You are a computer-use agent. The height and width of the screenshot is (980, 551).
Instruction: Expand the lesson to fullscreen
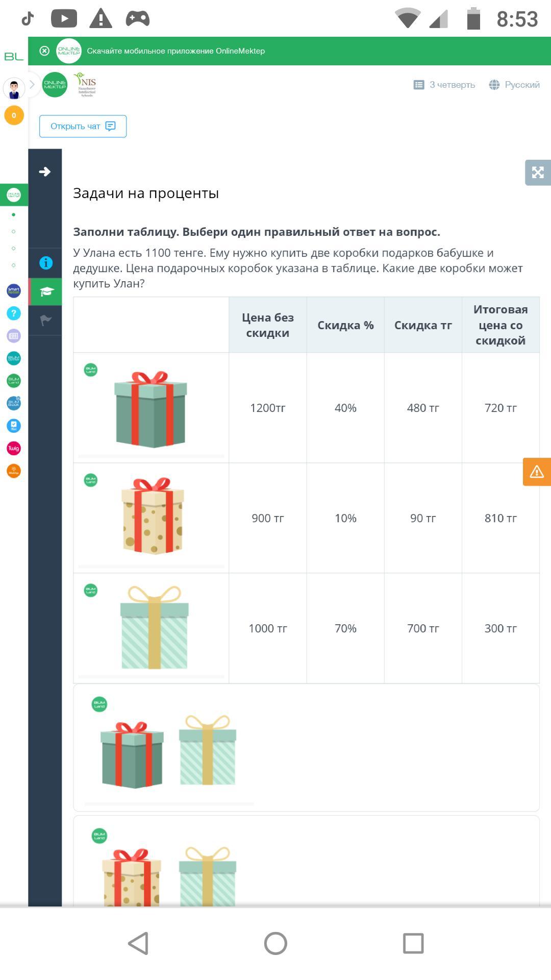tap(538, 172)
